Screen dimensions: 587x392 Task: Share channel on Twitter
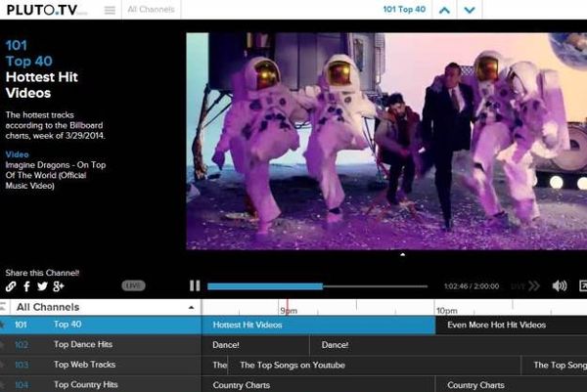click(42, 286)
